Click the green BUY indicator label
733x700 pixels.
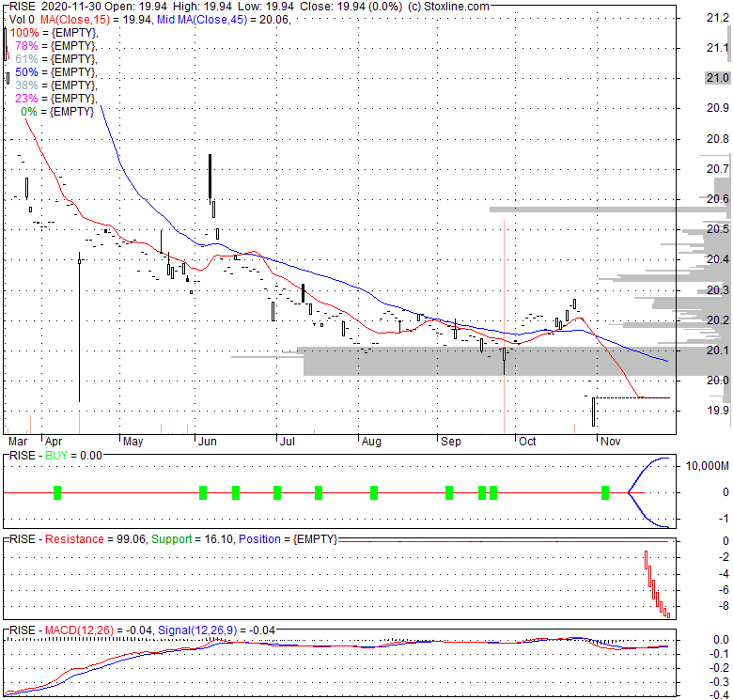coord(56,456)
